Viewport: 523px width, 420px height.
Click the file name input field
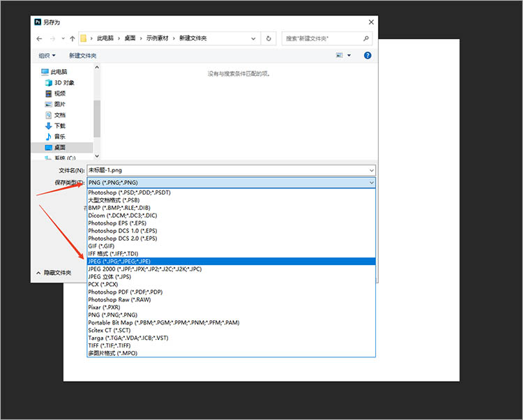coord(227,170)
